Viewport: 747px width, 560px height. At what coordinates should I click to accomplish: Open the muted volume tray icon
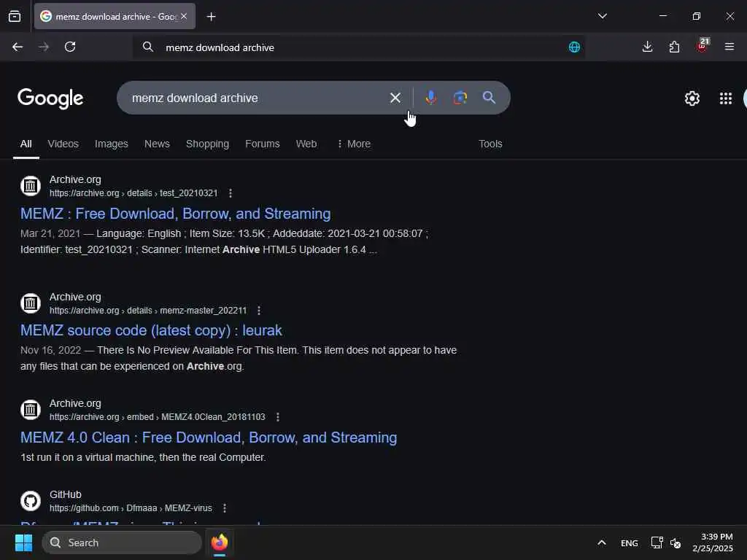[x=676, y=542]
